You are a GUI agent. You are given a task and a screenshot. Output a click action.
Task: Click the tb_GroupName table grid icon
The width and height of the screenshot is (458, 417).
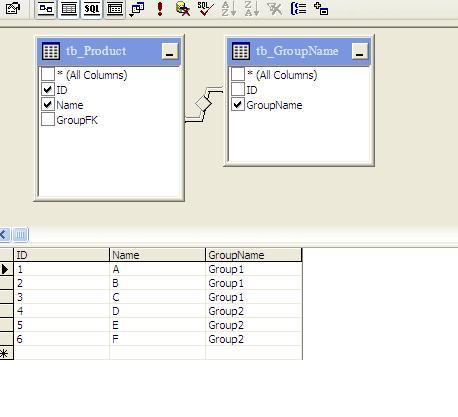[241, 51]
